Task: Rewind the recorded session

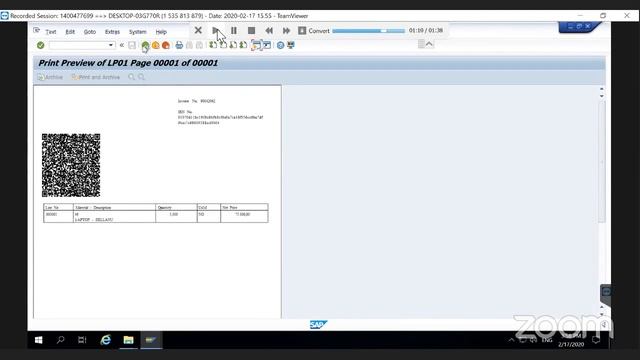Action: pos(269,31)
